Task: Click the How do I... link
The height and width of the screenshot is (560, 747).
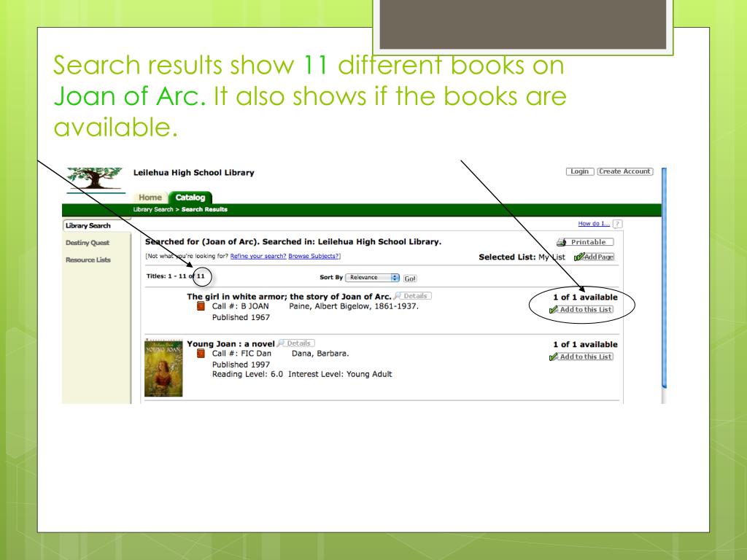Action: tap(594, 223)
